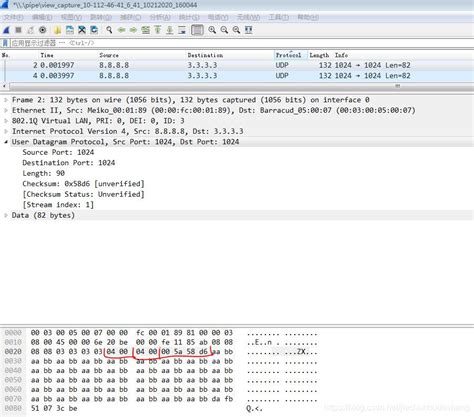This screenshot has width=474, height=417.
Task: Click hex dump row offset 0080
Action: (x=13, y=408)
